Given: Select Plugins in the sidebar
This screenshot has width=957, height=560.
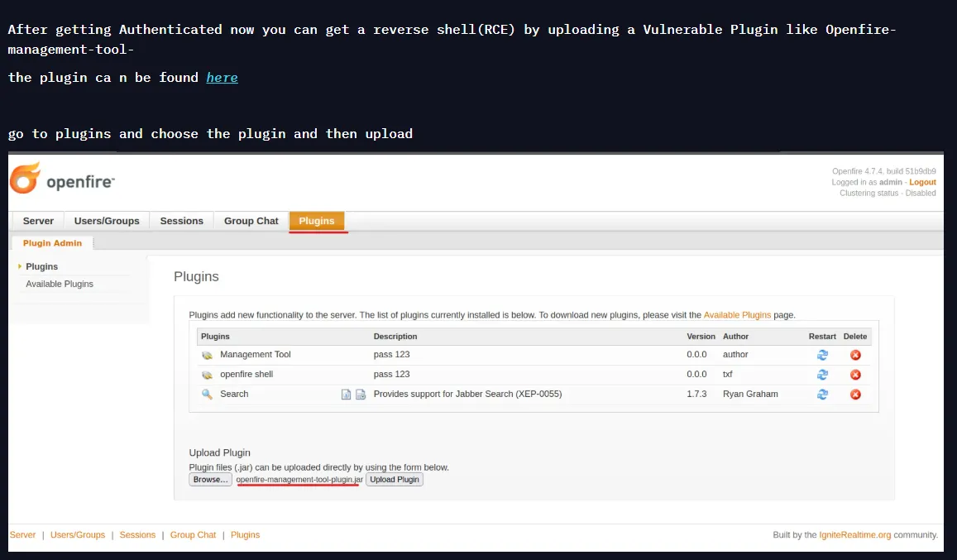Looking at the screenshot, I should coord(41,267).
